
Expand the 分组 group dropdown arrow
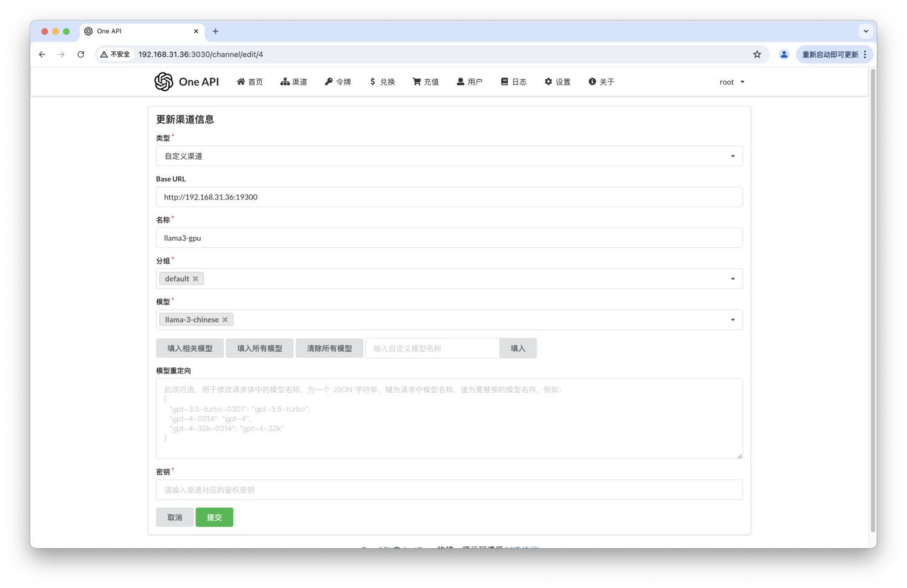click(x=733, y=279)
